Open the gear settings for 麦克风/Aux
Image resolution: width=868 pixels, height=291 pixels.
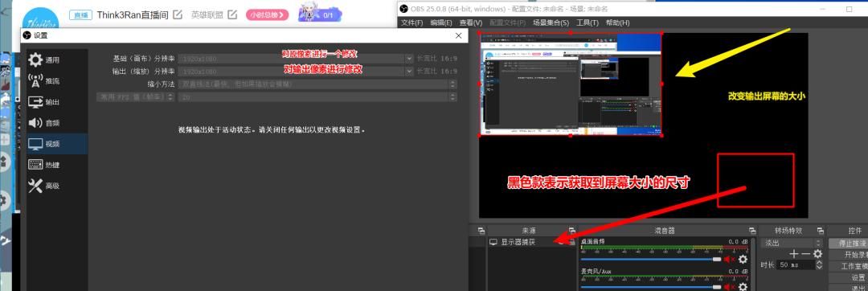pyautogui.click(x=743, y=286)
